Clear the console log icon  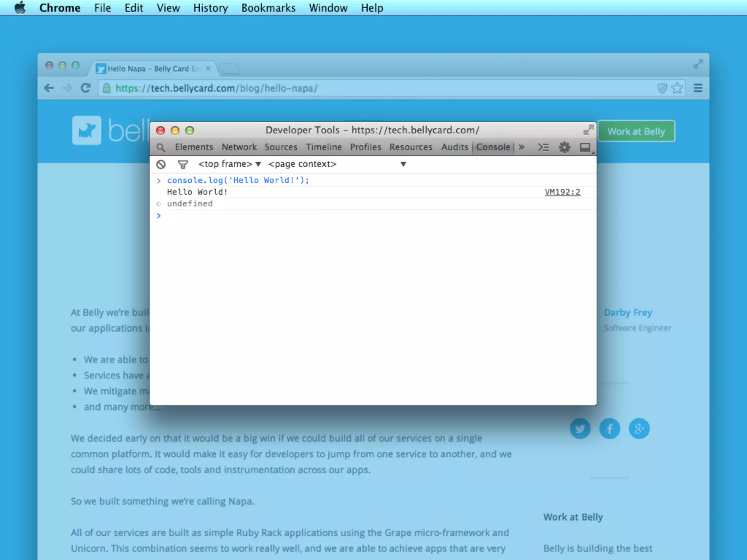pos(161,164)
